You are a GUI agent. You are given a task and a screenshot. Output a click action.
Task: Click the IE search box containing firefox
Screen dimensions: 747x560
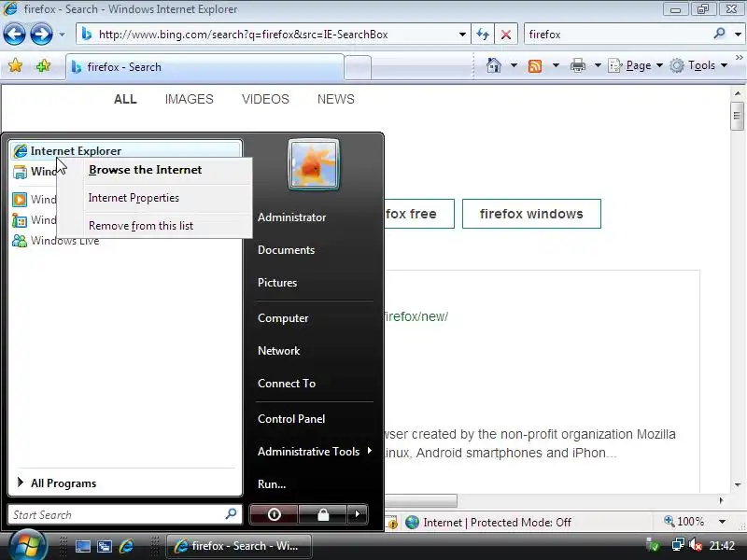click(618, 35)
